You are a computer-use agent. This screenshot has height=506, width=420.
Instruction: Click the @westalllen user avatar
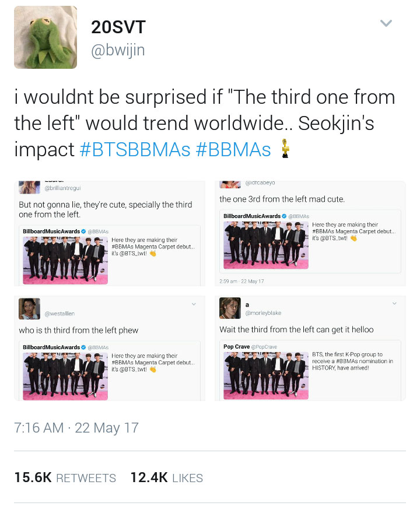(x=29, y=309)
